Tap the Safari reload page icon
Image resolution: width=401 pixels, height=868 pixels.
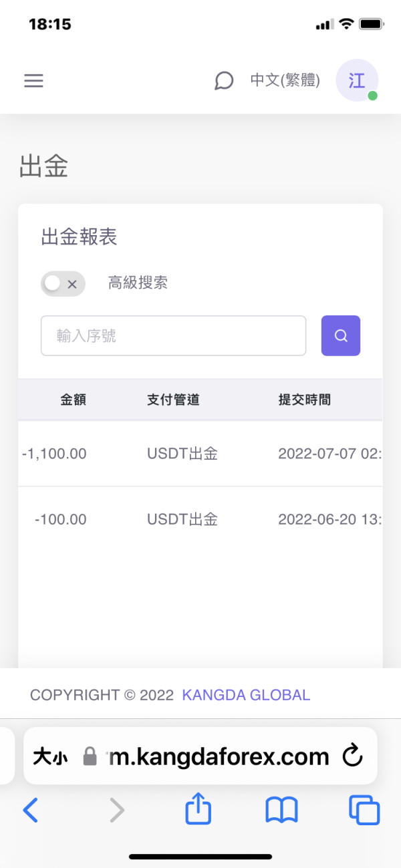(x=352, y=756)
